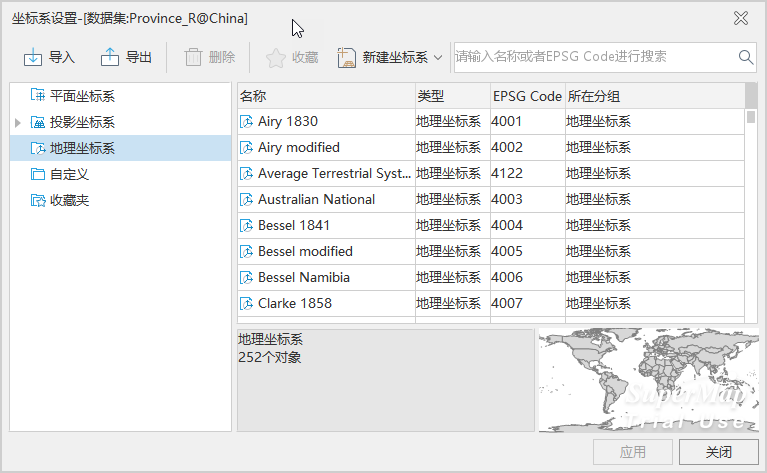Click the vertical scrollbar of the list
Image resolution: width=767 pixels, height=473 pixels.
coord(751,200)
